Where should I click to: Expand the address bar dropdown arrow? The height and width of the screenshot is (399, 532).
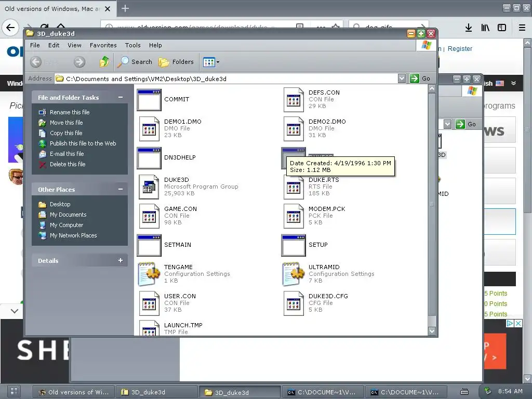coord(402,79)
